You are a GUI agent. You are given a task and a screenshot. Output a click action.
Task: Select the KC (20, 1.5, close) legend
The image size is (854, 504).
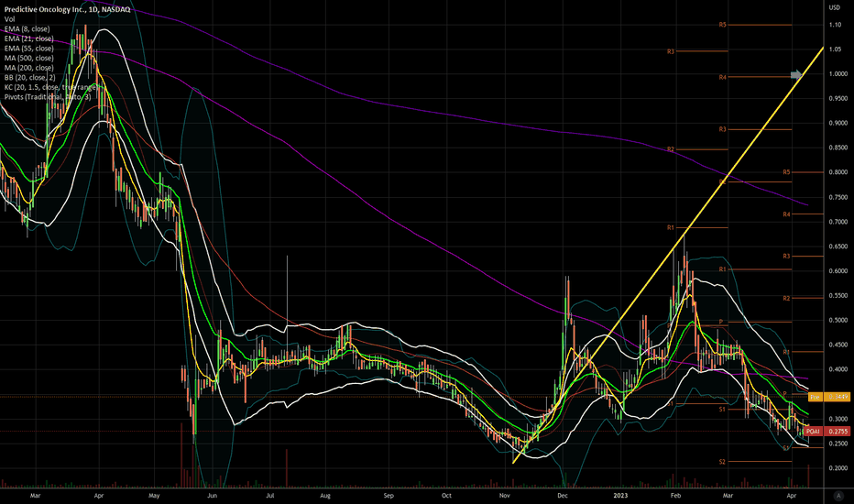pos(51,87)
